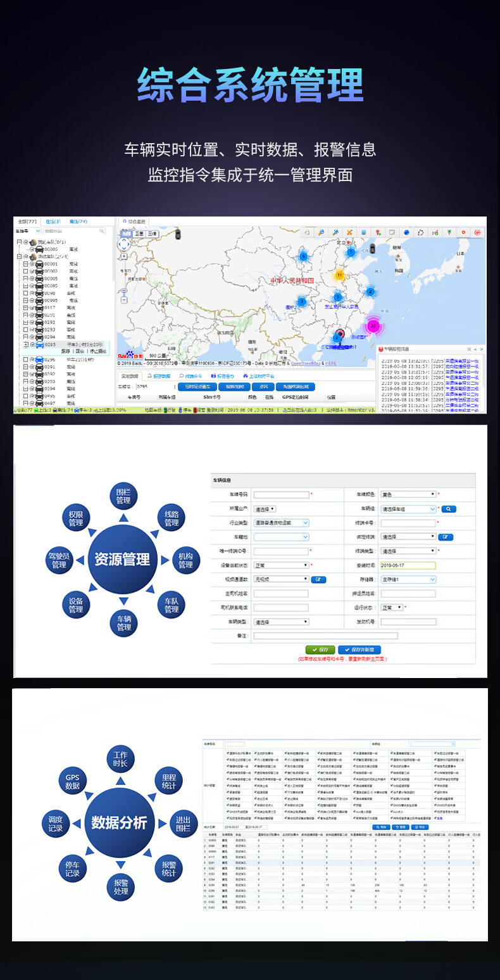The image size is (500, 980).
Task: Toggle the 前向碰撞报警一级 checkbox
Action: [285, 753]
